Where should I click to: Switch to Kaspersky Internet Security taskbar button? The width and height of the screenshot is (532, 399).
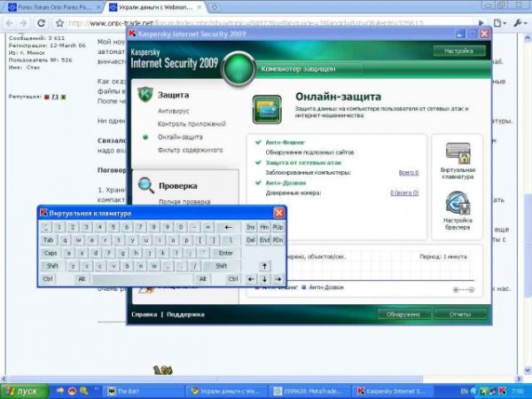click(x=394, y=391)
